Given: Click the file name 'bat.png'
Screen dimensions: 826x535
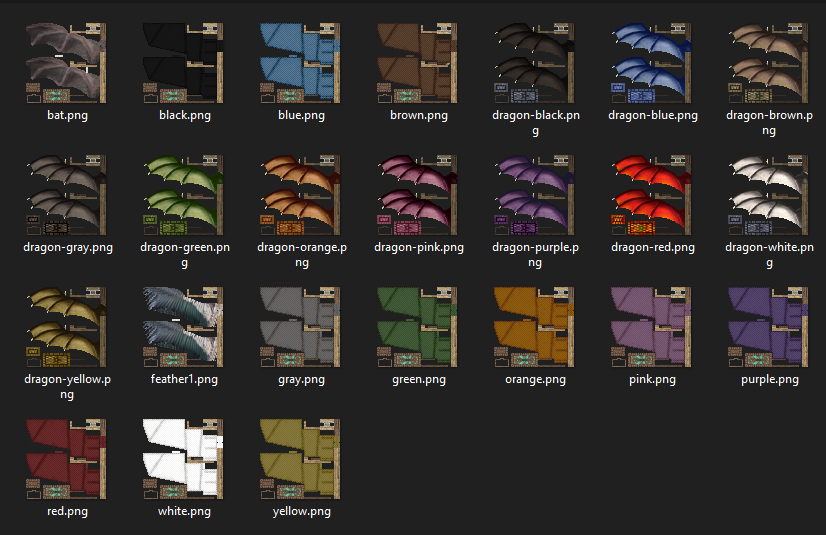Looking at the screenshot, I should (67, 115).
